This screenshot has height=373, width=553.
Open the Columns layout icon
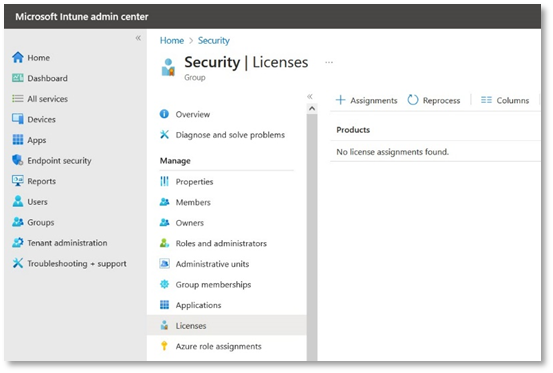486,100
